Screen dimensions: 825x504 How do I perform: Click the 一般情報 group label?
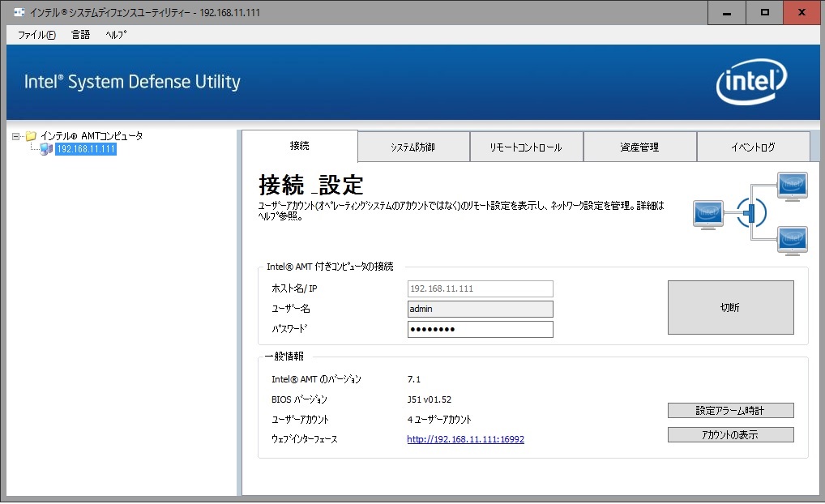click(x=284, y=357)
